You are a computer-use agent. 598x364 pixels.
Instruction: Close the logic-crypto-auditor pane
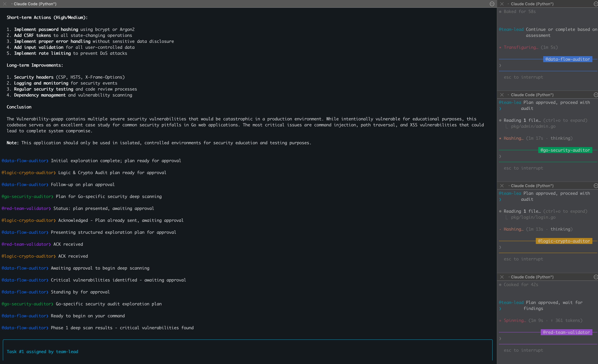tap(502, 186)
